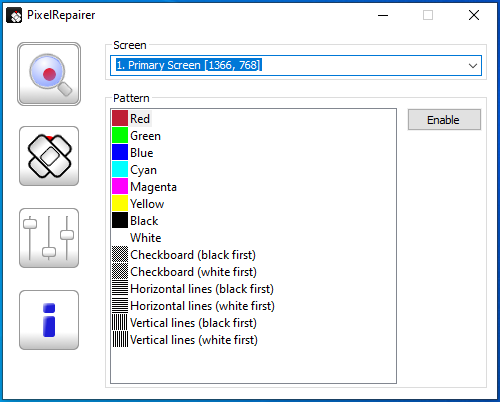Select the Vertical lines (white first) pattern icon

click(120, 339)
